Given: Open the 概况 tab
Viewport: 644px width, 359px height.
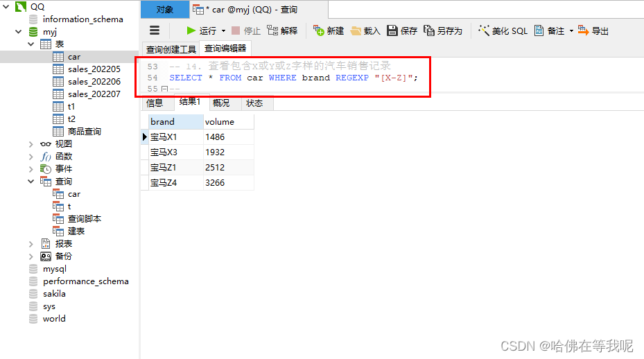Looking at the screenshot, I should coord(221,103).
